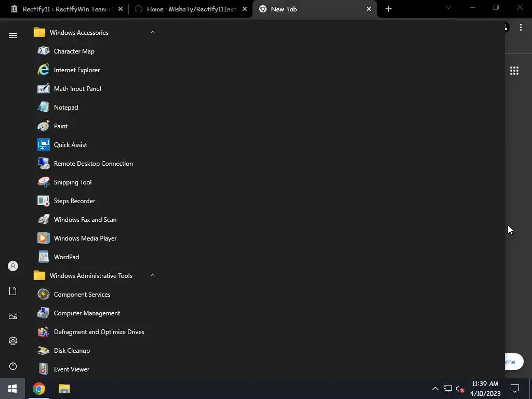Launch Defragment and Optimize Drives

[95, 332]
